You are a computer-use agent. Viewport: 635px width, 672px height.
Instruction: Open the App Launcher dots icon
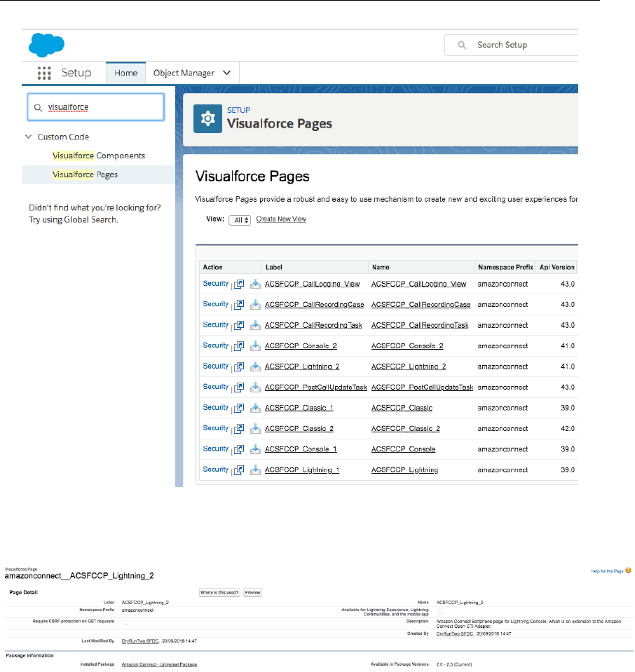coord(44,73)
